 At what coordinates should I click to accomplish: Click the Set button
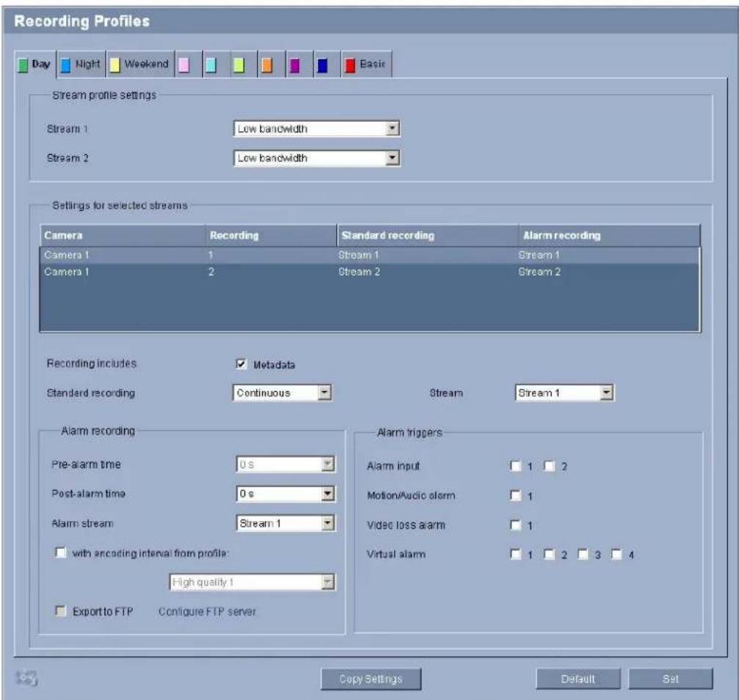671,679
